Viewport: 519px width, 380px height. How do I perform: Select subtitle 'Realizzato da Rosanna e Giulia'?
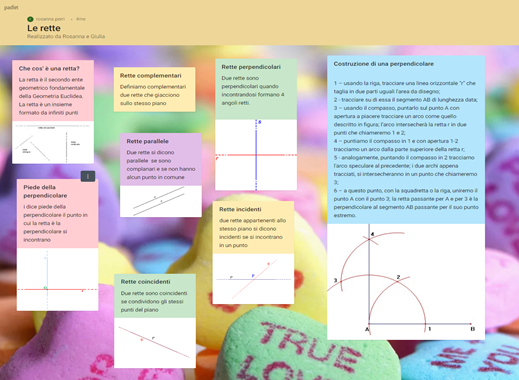[x=66, y=36]
